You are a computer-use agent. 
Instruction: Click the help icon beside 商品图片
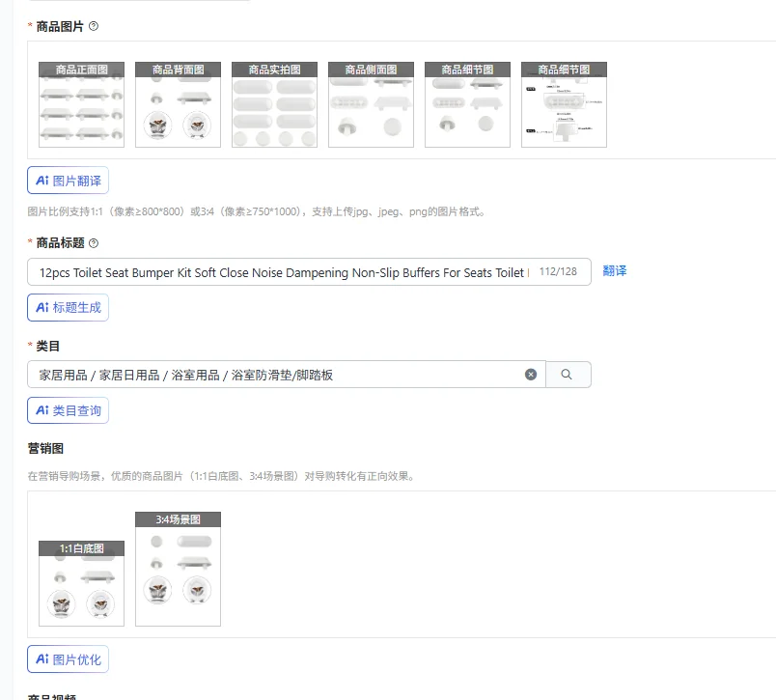pos(93,26)
